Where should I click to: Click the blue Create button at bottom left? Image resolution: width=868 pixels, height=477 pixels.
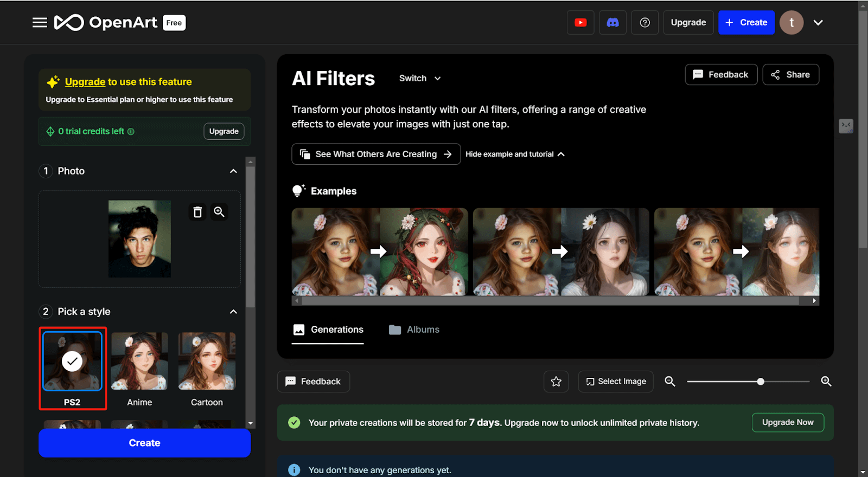pos(144,443)
